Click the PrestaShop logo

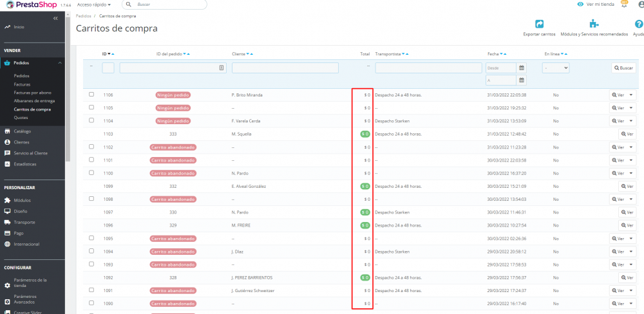click(31, 5)
